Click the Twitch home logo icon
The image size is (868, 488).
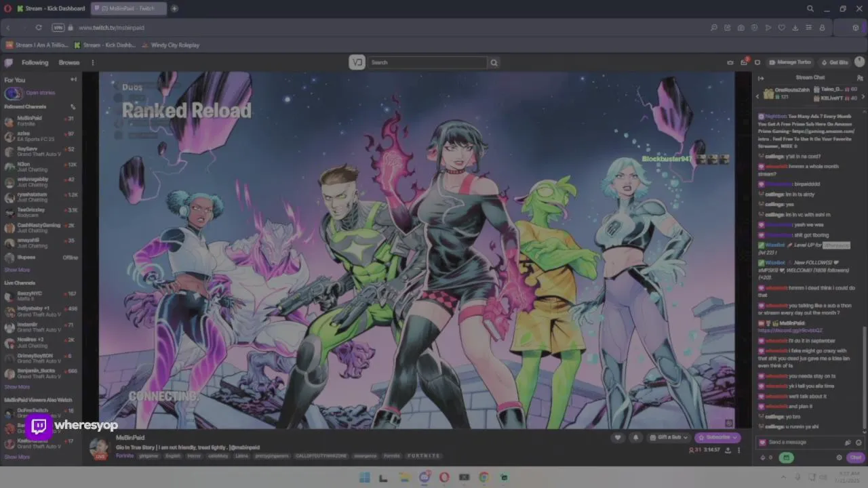[8, 62]
